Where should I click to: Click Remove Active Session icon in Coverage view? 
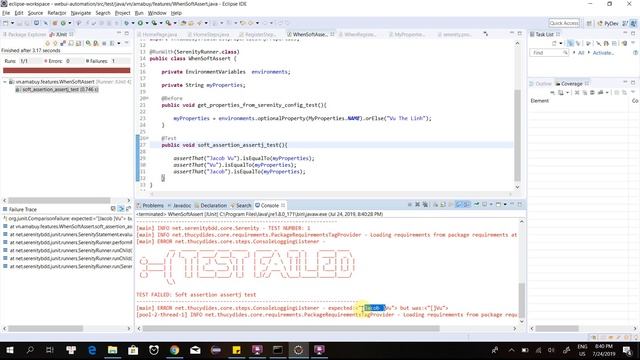click(577, 93)
